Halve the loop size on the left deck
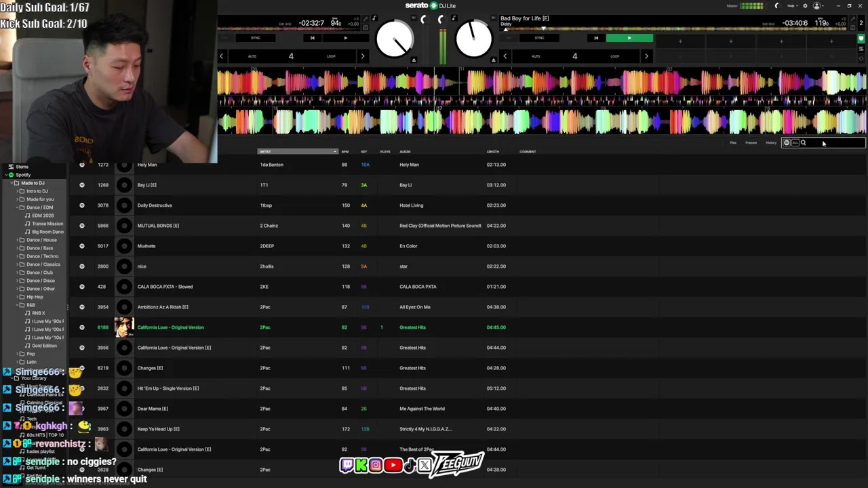 [221, 56]
